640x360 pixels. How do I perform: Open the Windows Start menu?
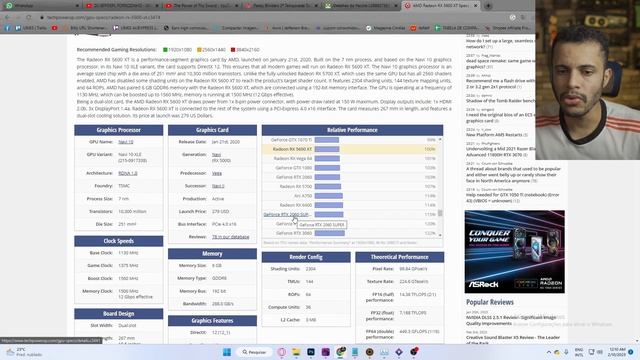point(227,352)
